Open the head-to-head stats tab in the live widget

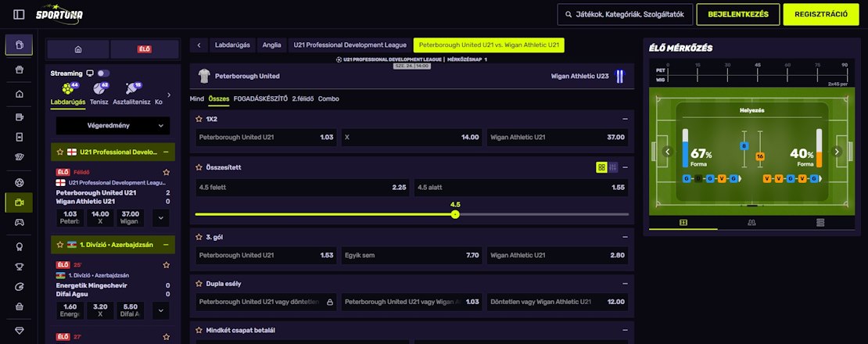pos(751,222)
